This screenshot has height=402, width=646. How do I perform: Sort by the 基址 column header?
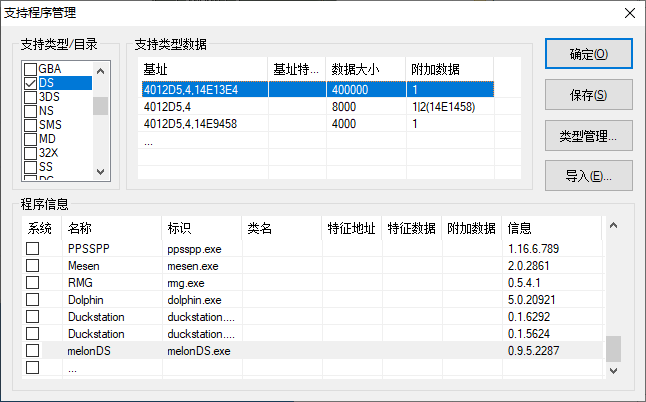click(x=203, y=69)
